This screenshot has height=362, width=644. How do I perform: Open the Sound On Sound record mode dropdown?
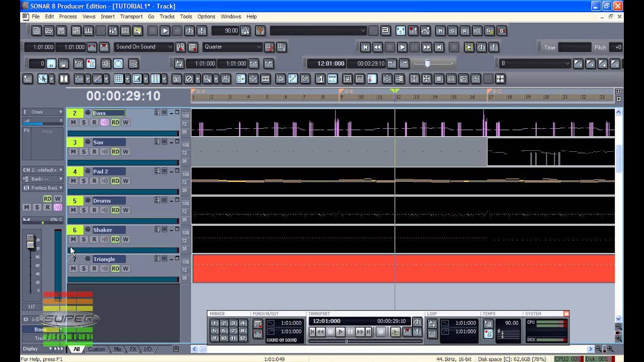click(x=144, y=47)
